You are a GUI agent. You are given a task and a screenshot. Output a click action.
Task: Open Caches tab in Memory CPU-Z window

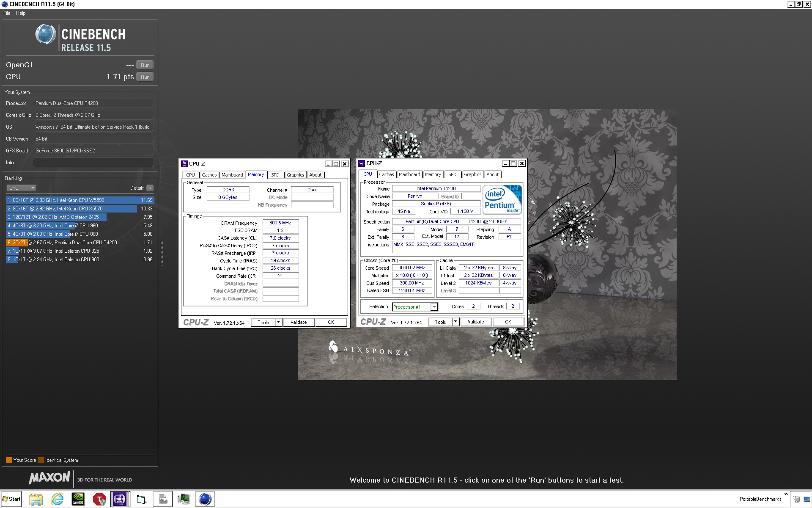point(209,175)
